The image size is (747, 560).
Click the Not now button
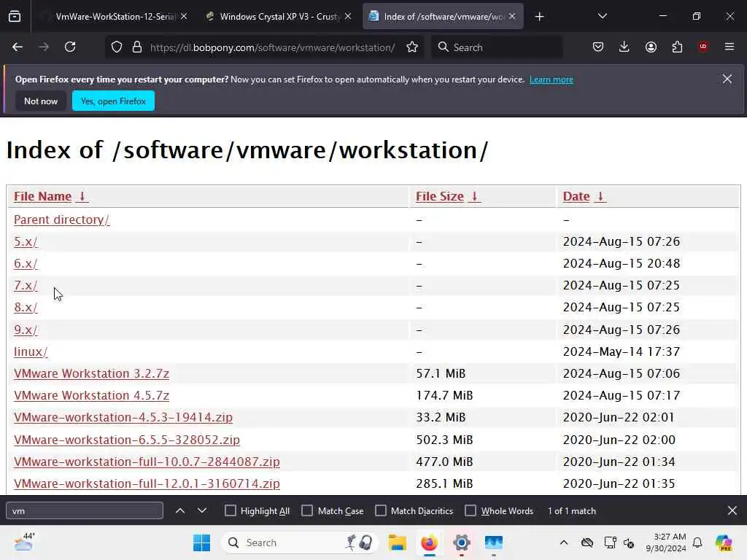[x=41, y=101]
